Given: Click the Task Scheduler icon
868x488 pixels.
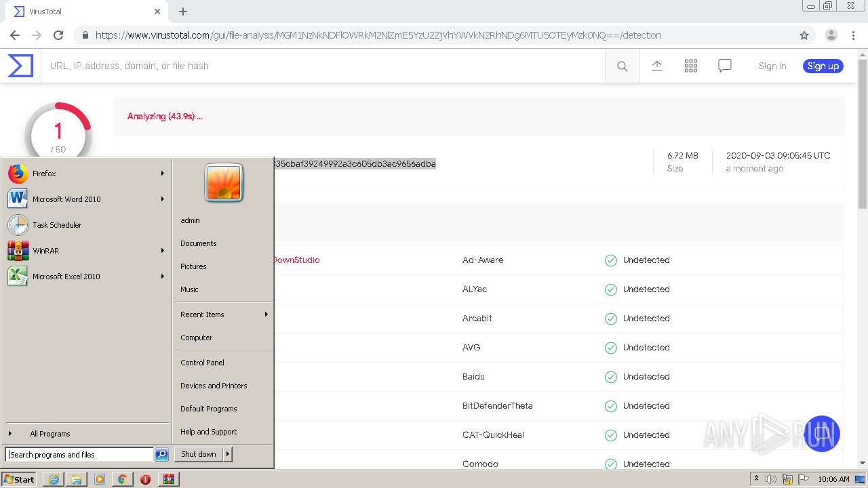Looking at the screenshot, I should coord(18,225).
